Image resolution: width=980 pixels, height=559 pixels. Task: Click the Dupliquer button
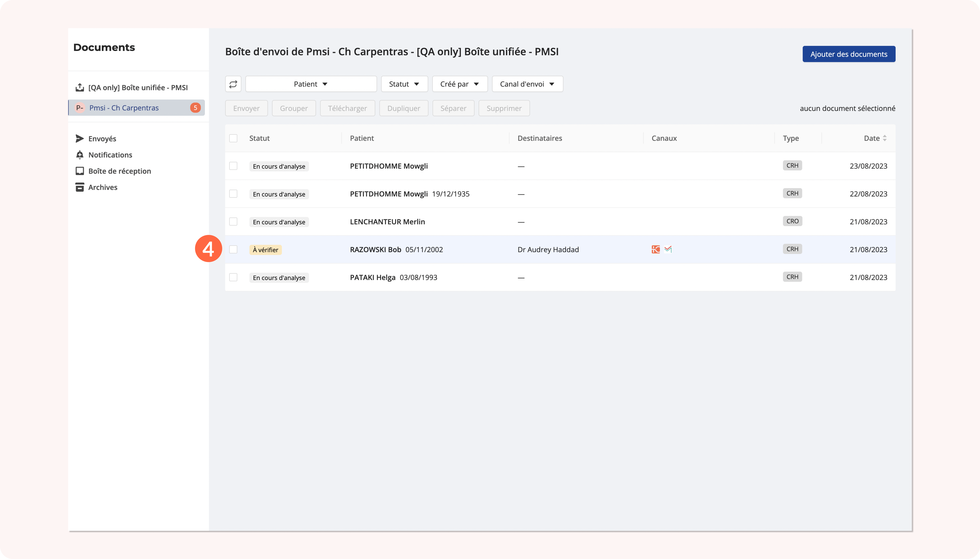point(404,108)
